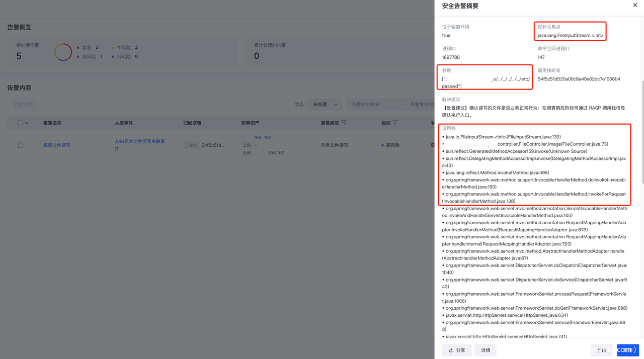Screen dimensions: 644x359
Task: Click the FileController.image stack line
Action: tap(525, 144)
